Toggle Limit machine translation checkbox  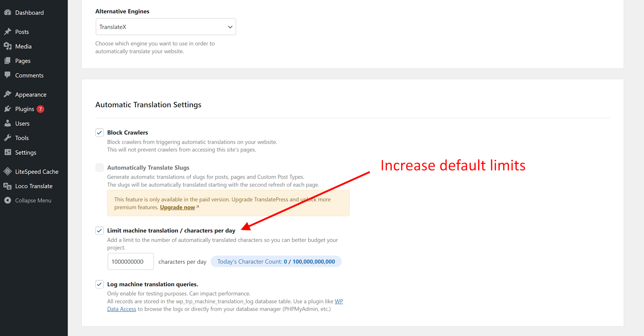(x=99, y=230)
